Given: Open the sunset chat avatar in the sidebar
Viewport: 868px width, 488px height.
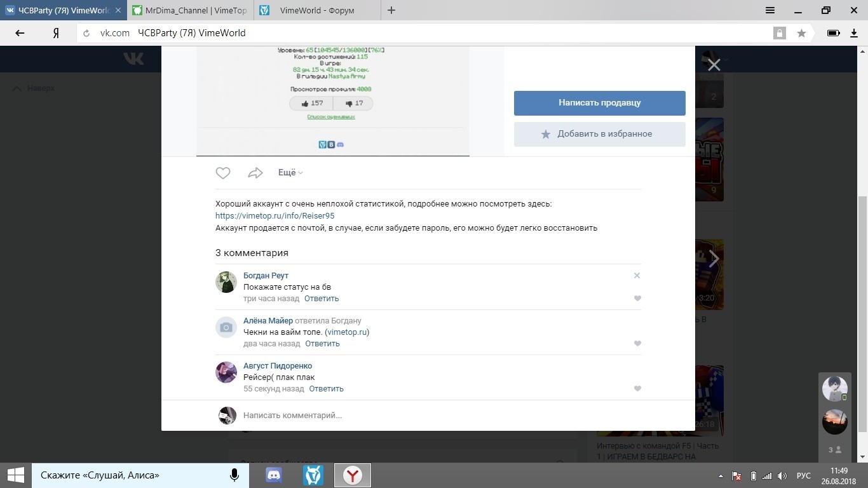Looking at the screenshot, I should pos(834,422).
